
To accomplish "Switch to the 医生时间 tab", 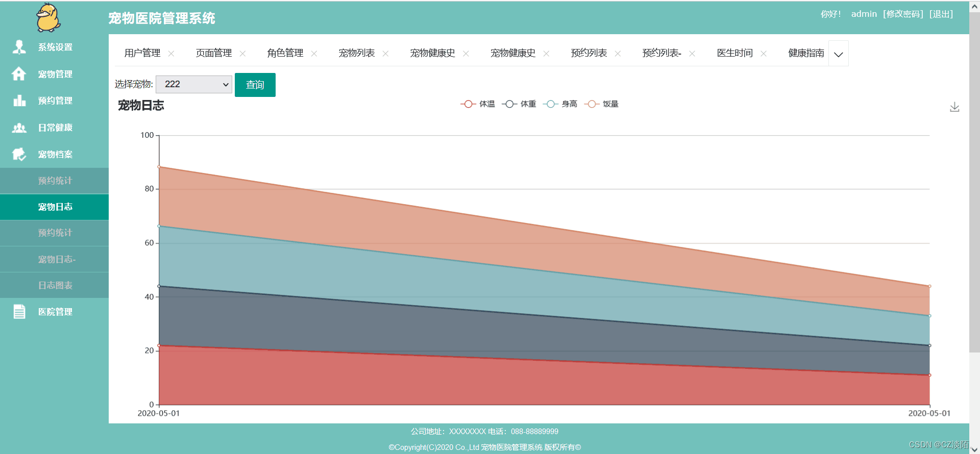I will [735, 53].
